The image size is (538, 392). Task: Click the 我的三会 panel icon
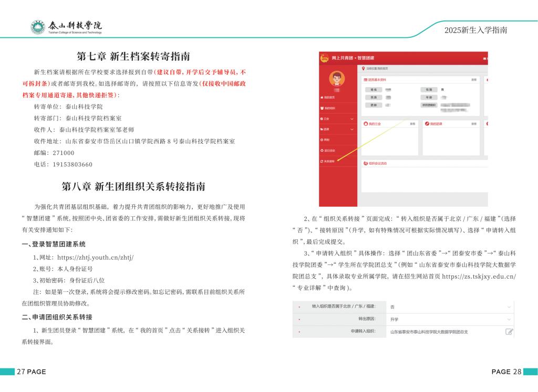tap(365, 124)
